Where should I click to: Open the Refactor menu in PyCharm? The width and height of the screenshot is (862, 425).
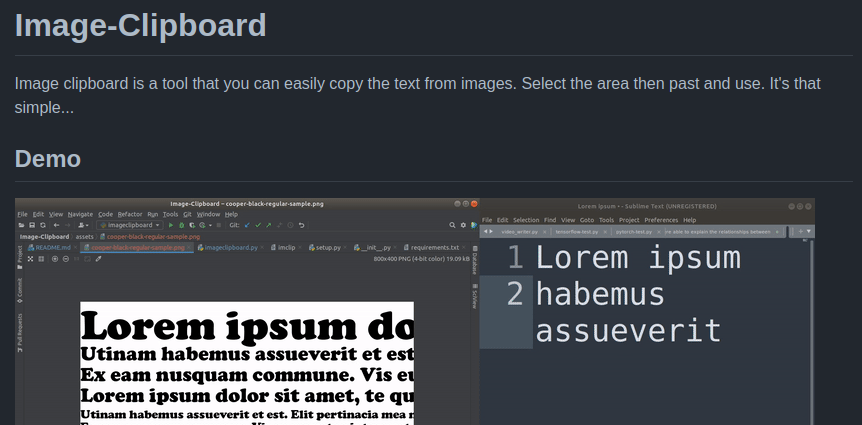pyautogui.click(x=130, y=214)
